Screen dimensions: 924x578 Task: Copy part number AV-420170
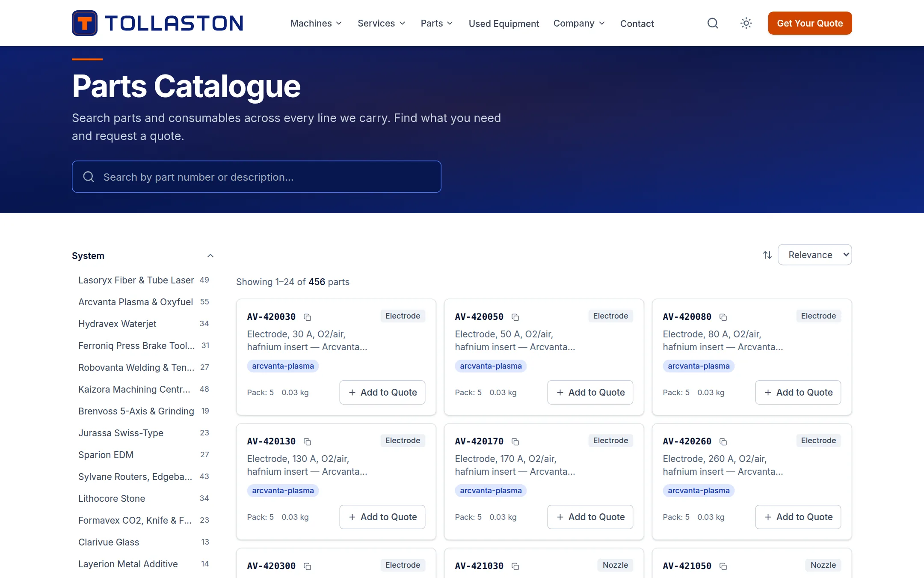(515, 442)
